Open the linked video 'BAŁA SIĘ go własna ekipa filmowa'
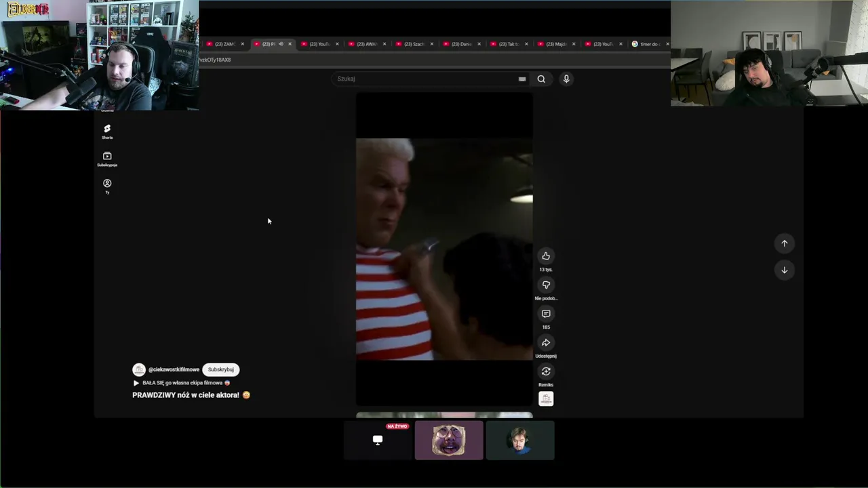 coord(182,383)
